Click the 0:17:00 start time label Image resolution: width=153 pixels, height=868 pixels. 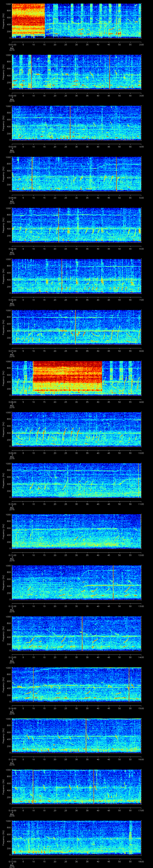(x=12, y=861)
